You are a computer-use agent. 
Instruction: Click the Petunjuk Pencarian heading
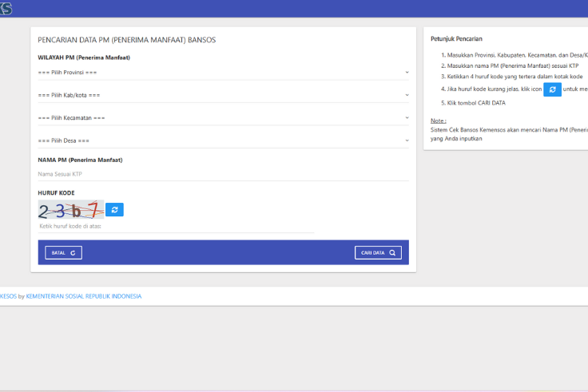pos(456,38)
